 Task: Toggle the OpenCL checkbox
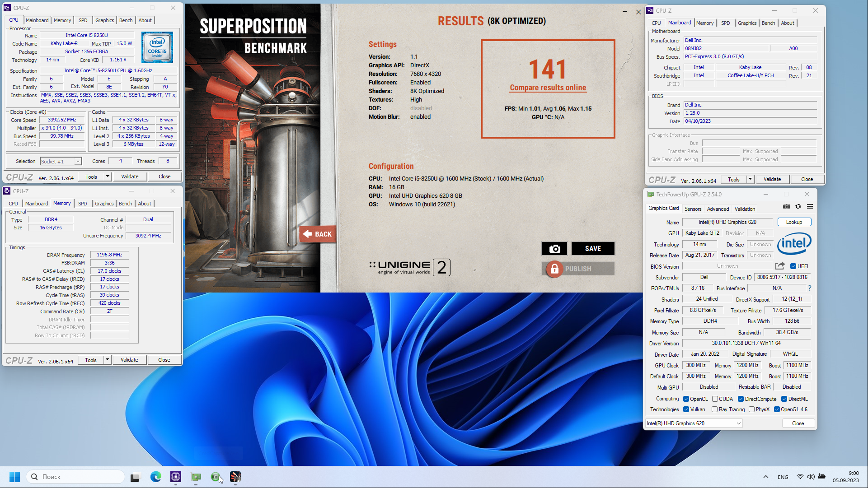click(x=686, y=399)
